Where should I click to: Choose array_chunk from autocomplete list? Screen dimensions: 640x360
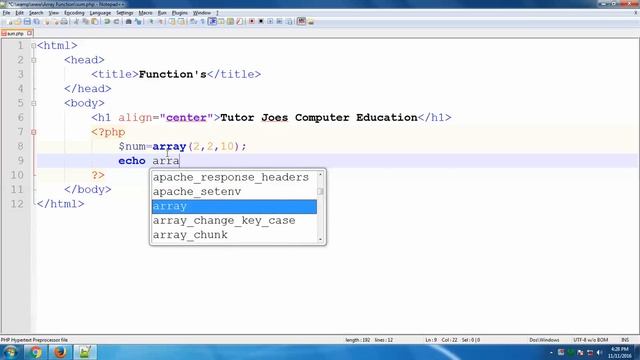234,235
